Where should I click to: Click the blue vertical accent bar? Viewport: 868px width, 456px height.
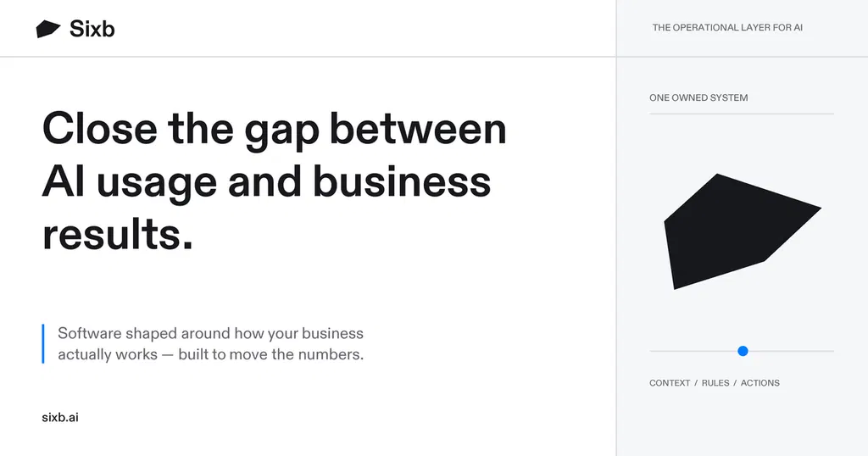point(43,343)
